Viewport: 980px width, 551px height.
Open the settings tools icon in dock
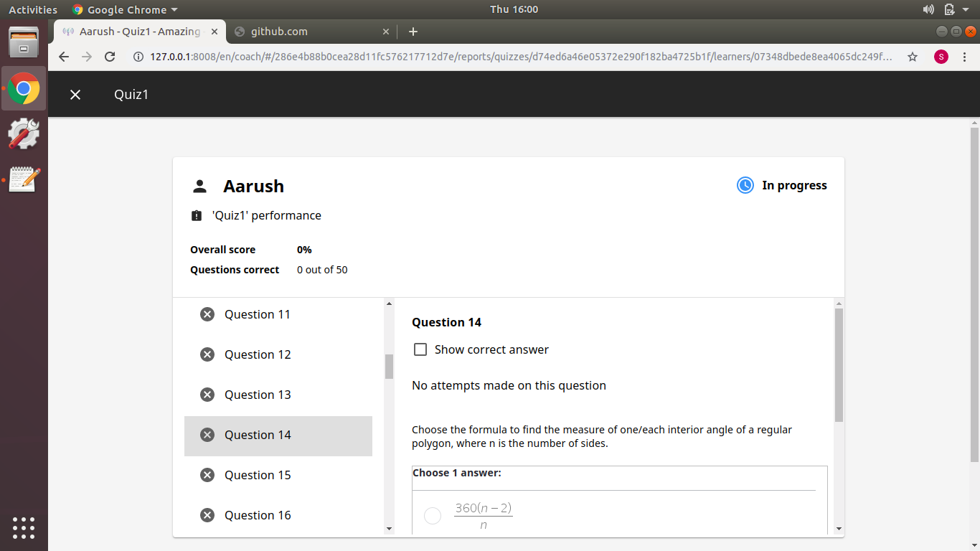[24, 133]
